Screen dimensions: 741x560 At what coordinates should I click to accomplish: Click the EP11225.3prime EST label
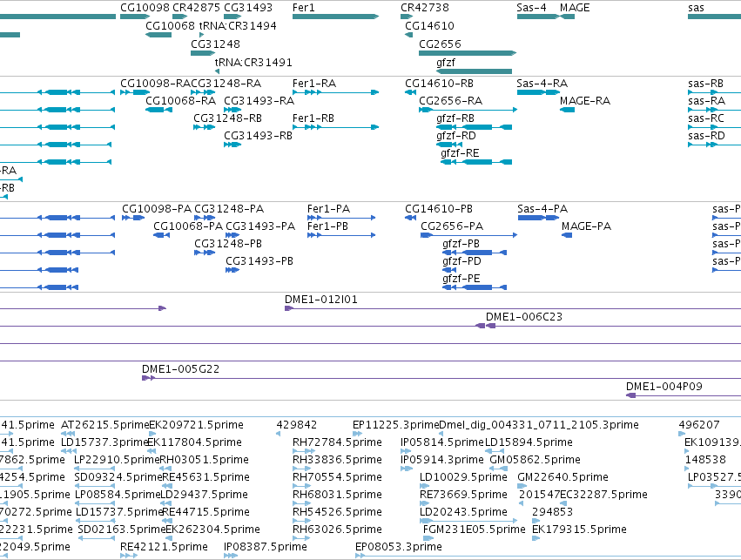[x=395, y=425]
